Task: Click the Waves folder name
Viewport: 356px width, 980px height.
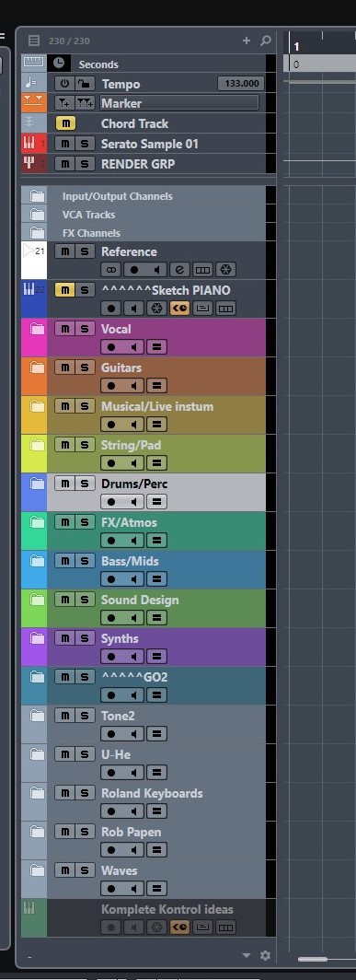Action: pyautogui.click(x=120, y=871)
